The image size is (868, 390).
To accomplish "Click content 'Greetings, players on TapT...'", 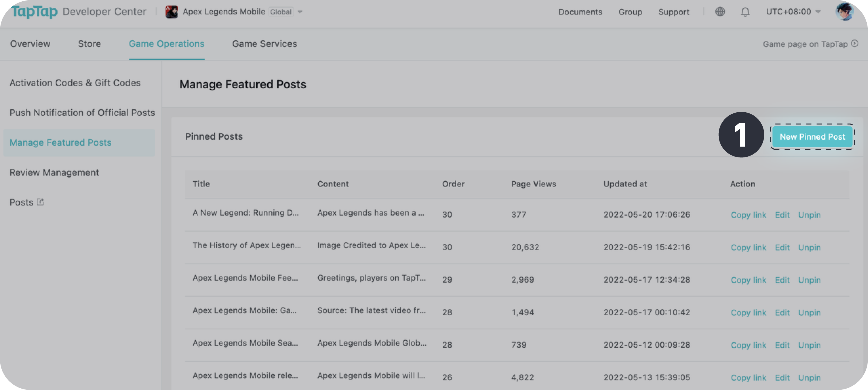I will point(371,278).
